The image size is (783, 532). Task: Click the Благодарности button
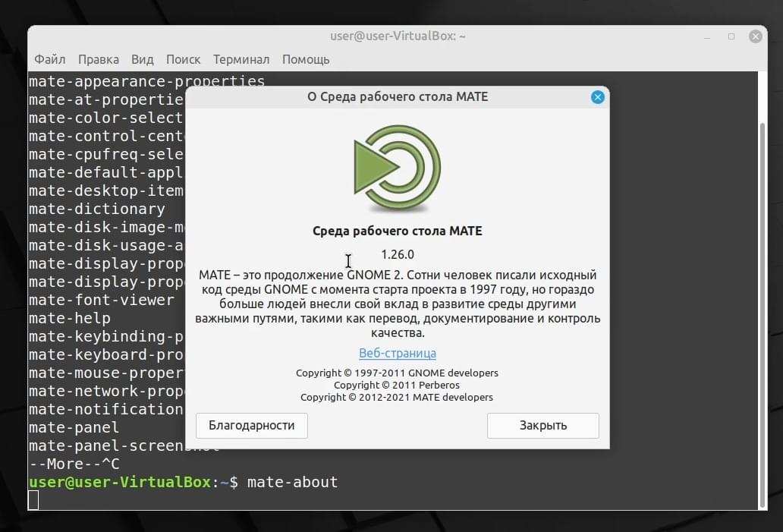pyautogui.click(x=252, y=426)
